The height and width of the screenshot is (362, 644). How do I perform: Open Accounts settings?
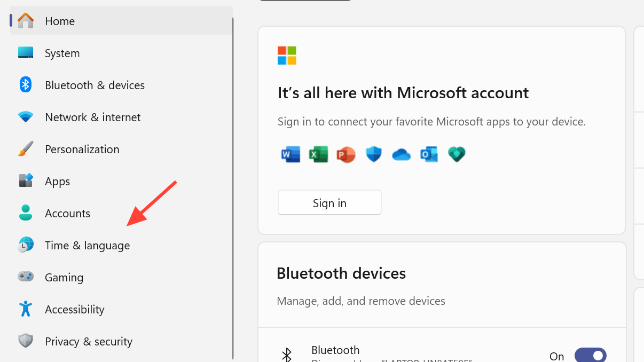tap(121, 213)
